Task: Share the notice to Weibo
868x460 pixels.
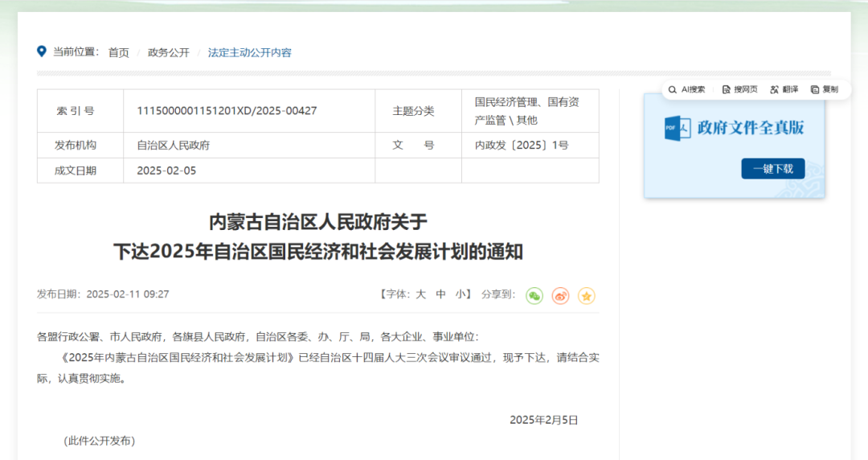Action: pos(561,296)
